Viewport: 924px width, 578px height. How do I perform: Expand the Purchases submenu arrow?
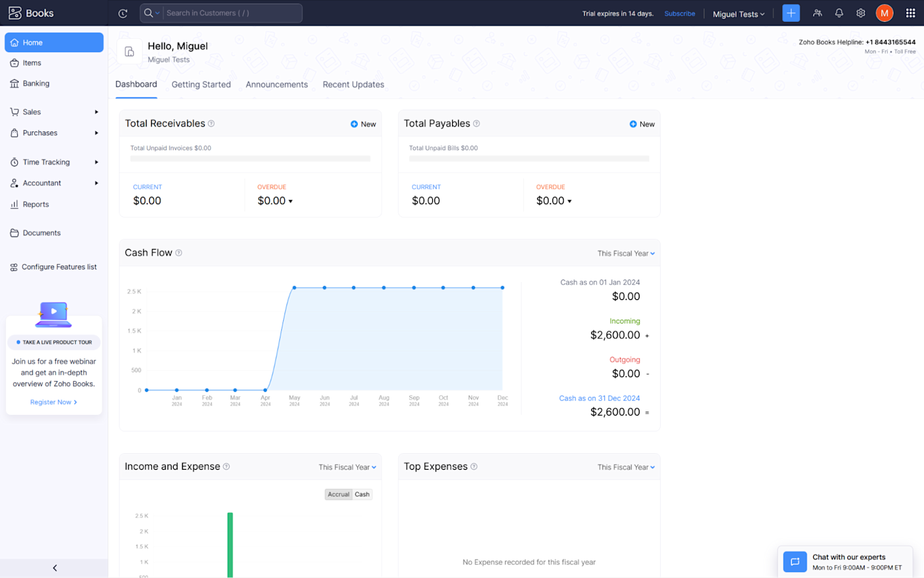tap(96, 133)
